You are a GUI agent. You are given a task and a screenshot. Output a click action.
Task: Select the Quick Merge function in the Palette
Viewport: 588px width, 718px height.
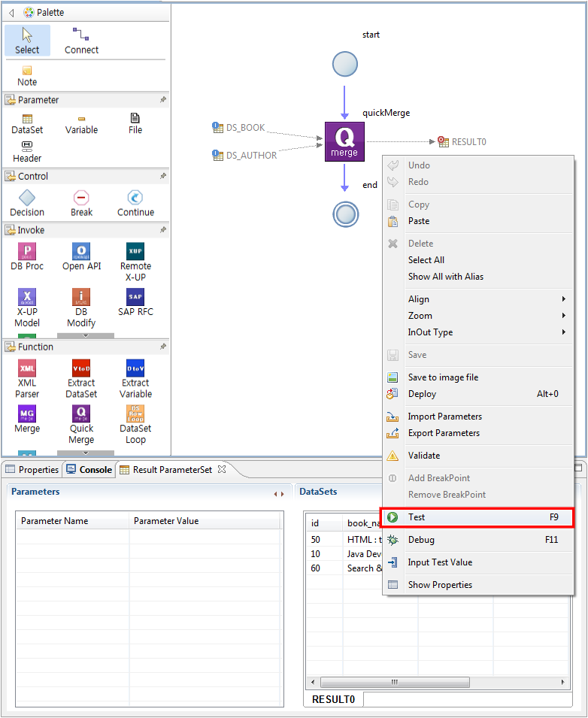[81, 425]
